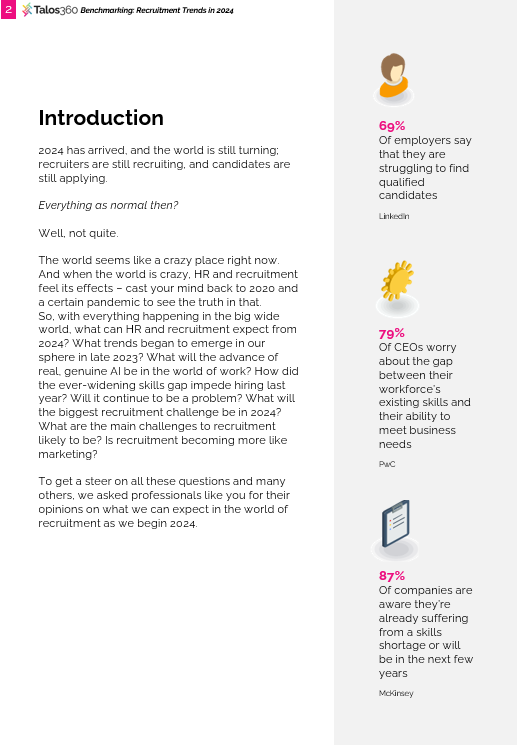Click the Talos360 logo icon
This screenshot has width=517, height=745.
pos(27,10)
